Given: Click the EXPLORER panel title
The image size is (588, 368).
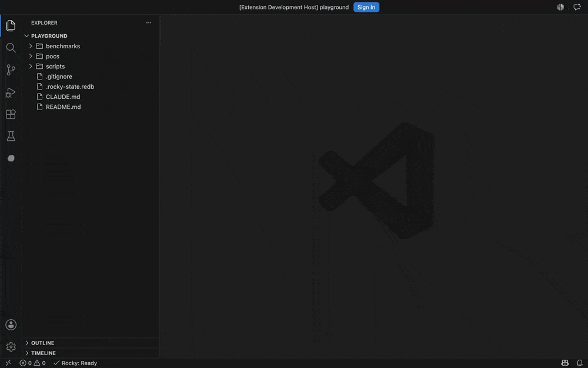Looking at the screenshot, I should tap(44, 22).
